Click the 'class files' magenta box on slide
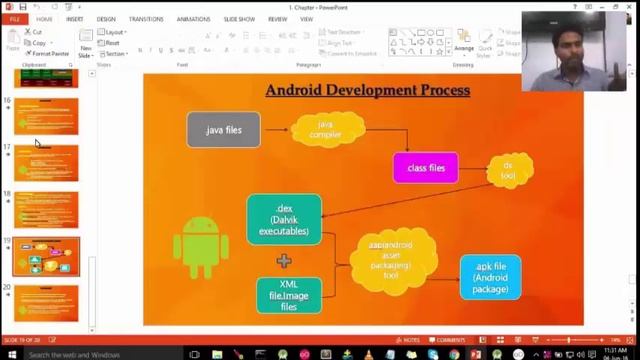Image resolution: width=640 pixels, height=360 pixels. pos(426,168)
